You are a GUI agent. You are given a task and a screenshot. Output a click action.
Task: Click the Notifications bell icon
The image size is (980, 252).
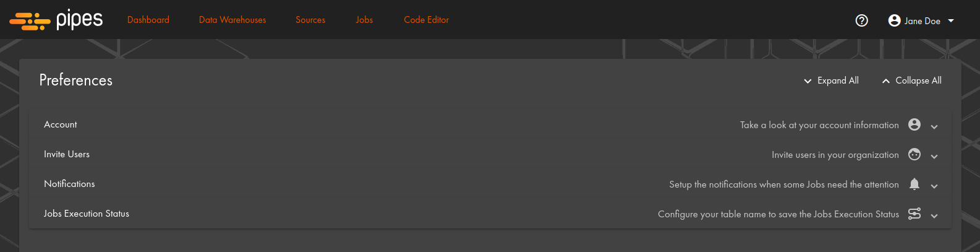[914, 184]
